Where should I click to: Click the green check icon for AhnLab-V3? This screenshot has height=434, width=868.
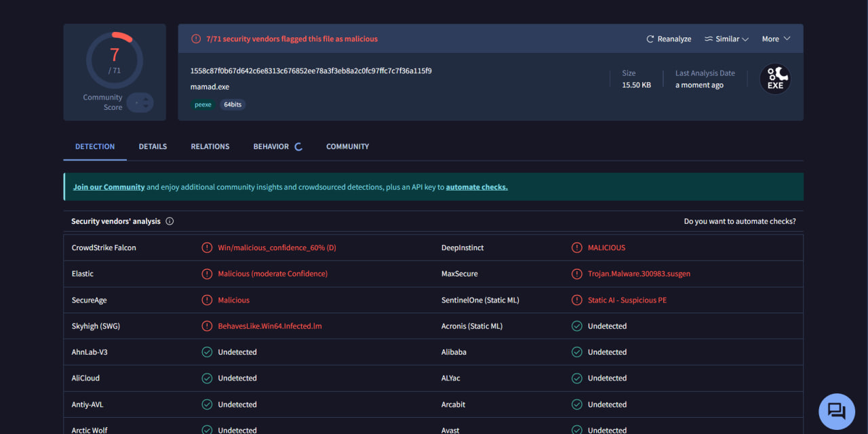pos(207,352)
